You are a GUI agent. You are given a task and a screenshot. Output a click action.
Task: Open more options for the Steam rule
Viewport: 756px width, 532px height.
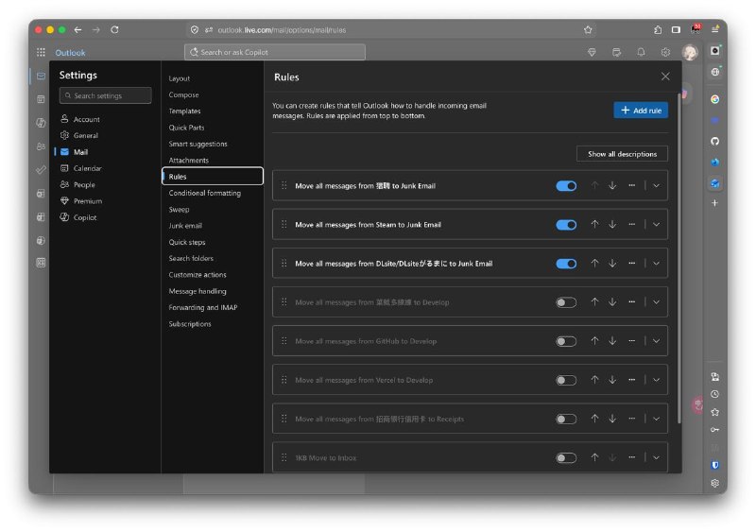[x=631, y=224]
